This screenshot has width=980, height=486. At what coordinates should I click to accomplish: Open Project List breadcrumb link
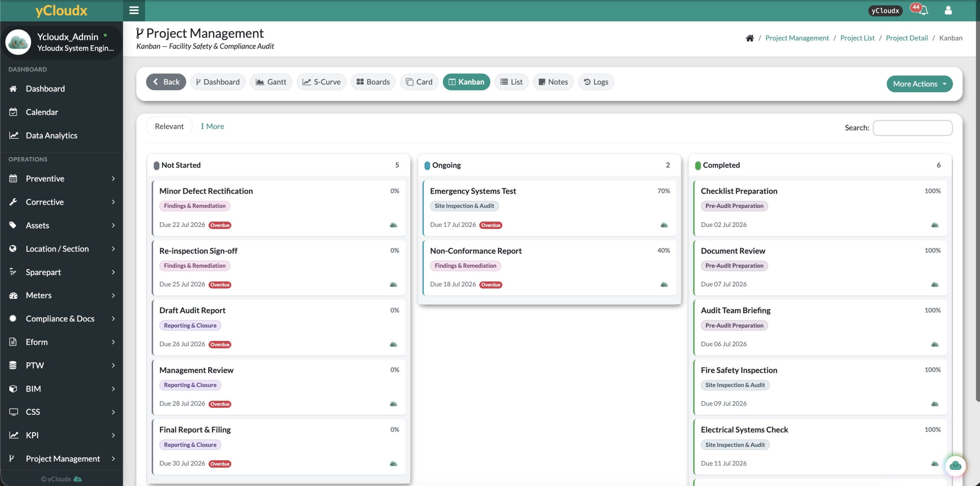pos(857,38)
